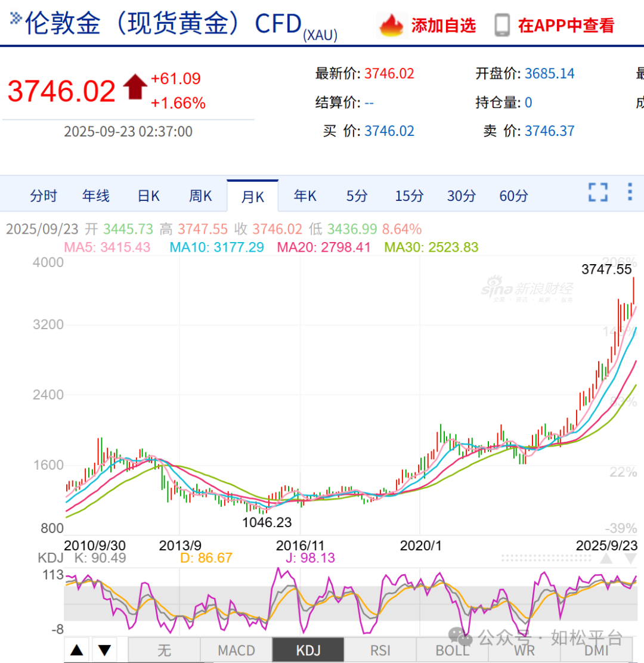Click the gray down arrow above KDJ chart

pos(630,559)
